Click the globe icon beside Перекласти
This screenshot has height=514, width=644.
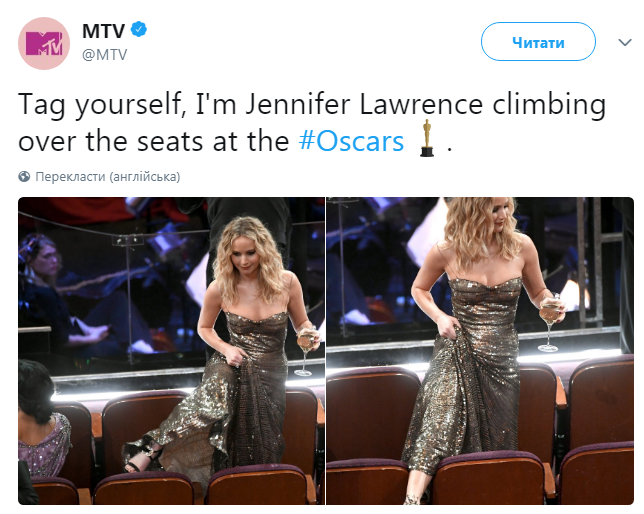click(x=24, y=177)
